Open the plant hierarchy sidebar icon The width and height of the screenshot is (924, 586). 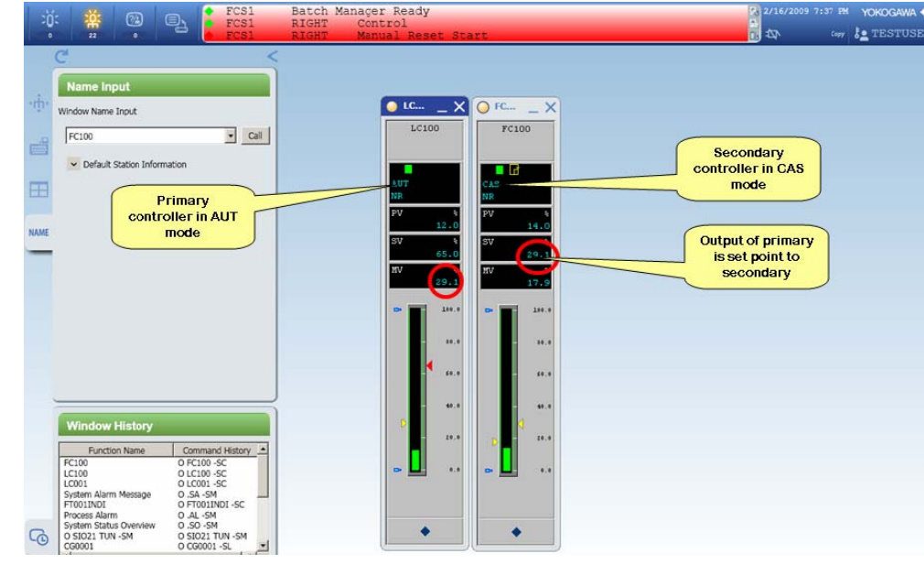38,104
